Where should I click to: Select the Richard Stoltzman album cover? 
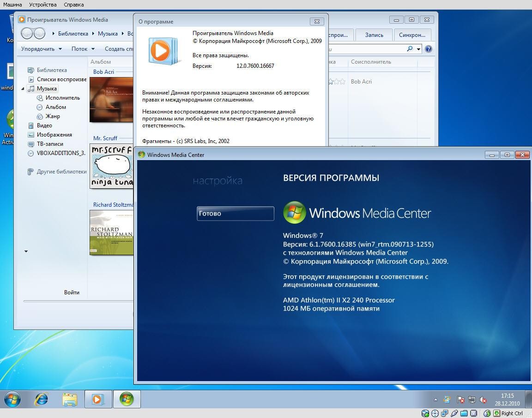(111, 233)
